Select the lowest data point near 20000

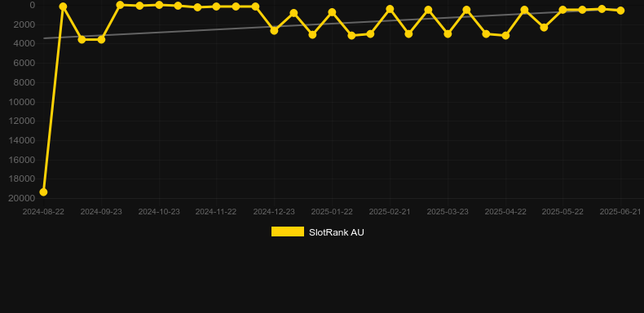[x=43, y=192]
